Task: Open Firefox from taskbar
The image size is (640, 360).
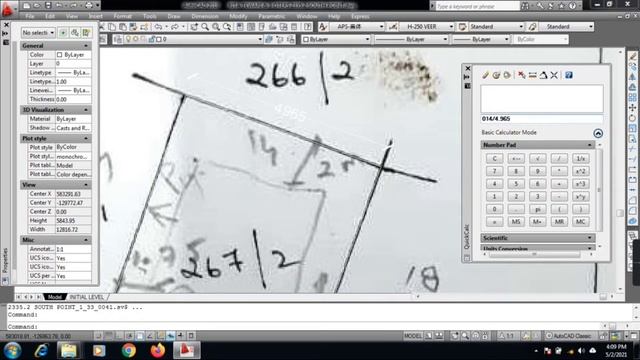Action: [158, 351]
